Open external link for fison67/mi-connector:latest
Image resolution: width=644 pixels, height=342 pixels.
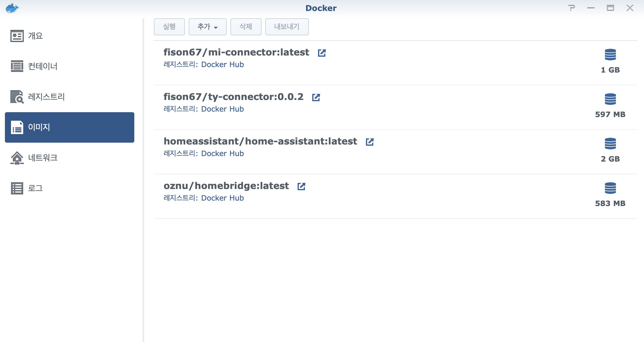(x=322, y=53)
